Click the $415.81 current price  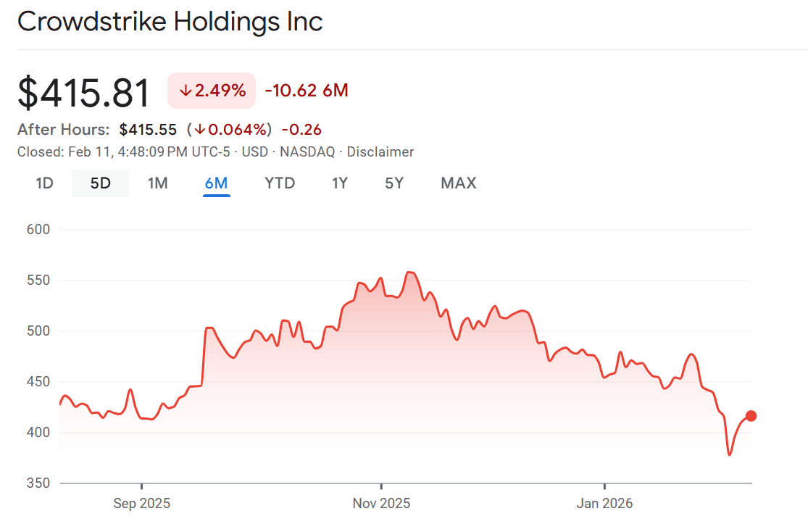[84, 93]
